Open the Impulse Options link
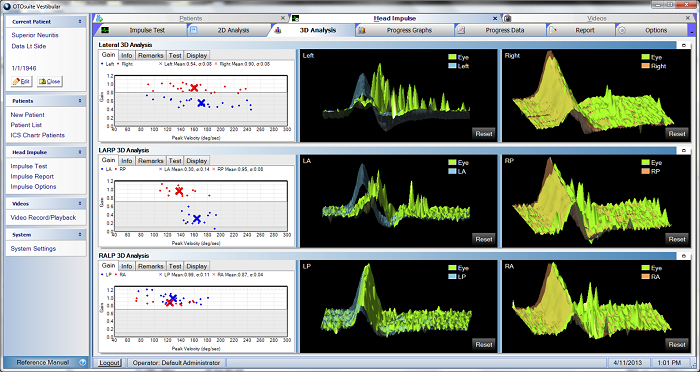The height and width of the screenshot is (372, 700). click(33, 187)
